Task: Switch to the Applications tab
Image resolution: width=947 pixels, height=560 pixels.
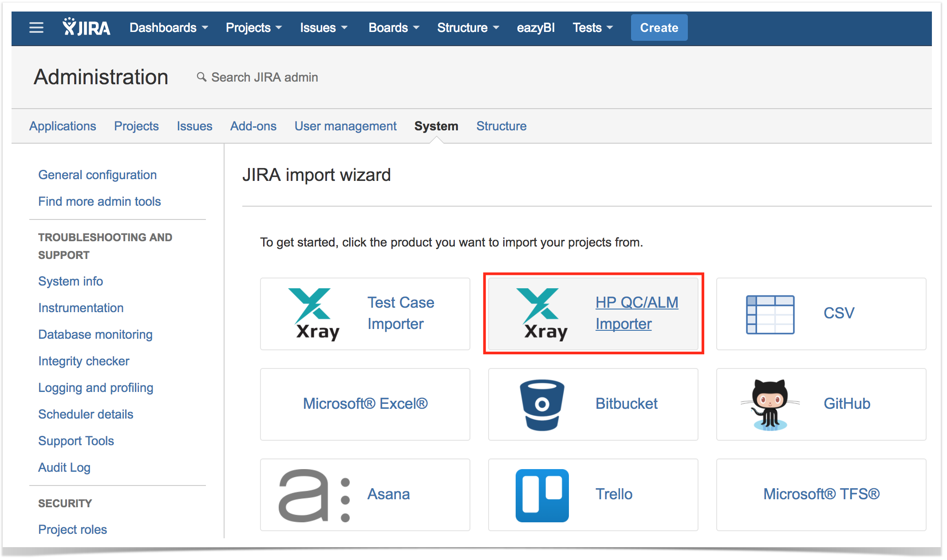Action: click(62, 126)
